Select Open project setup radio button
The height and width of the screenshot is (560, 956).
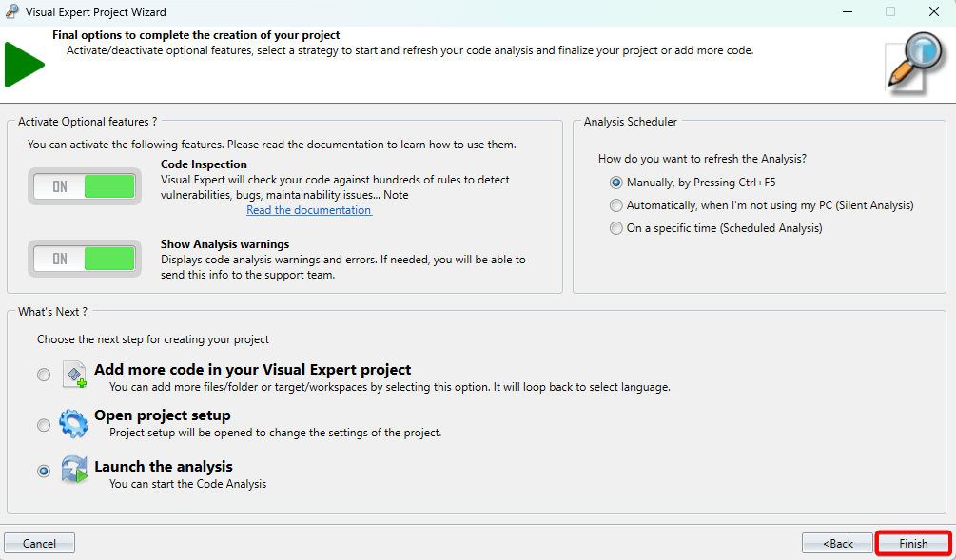pos(44,425)
